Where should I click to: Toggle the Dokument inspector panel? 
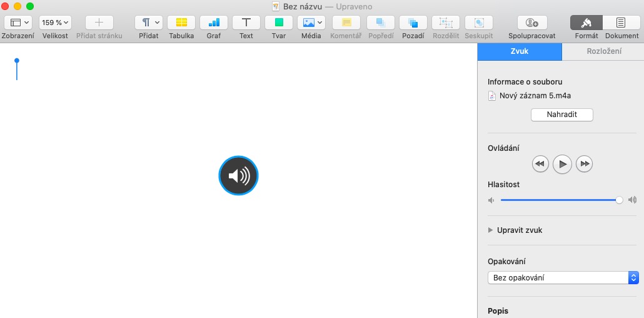click(621, 23)
